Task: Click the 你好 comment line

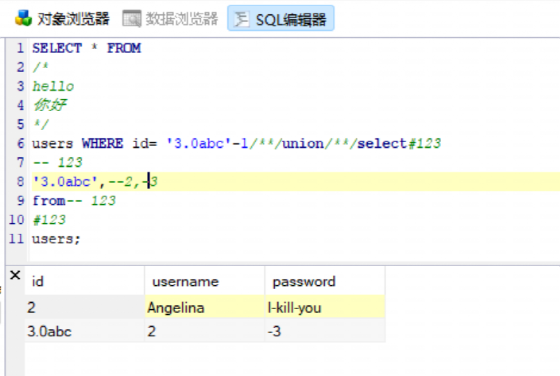Action: coord(49,105)
